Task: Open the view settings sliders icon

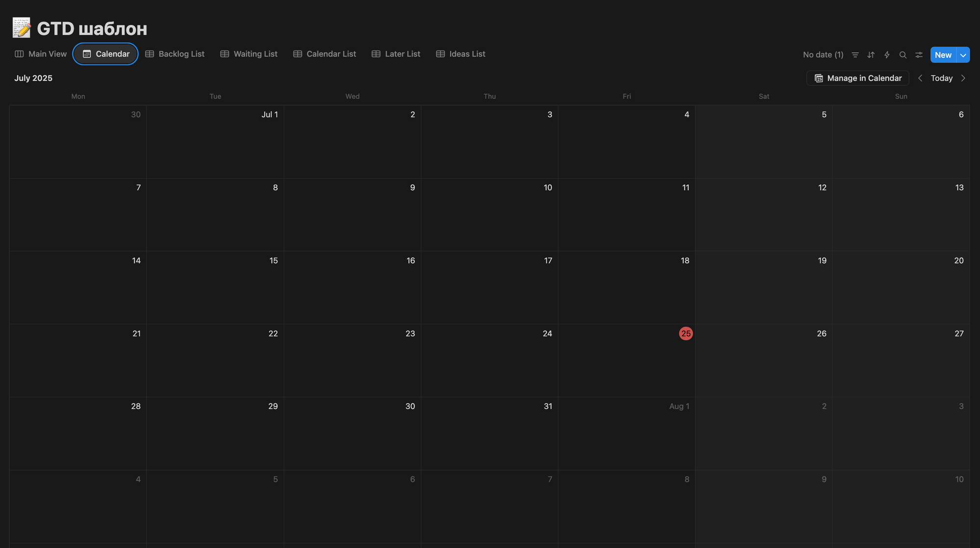Action: pos(919,55)
